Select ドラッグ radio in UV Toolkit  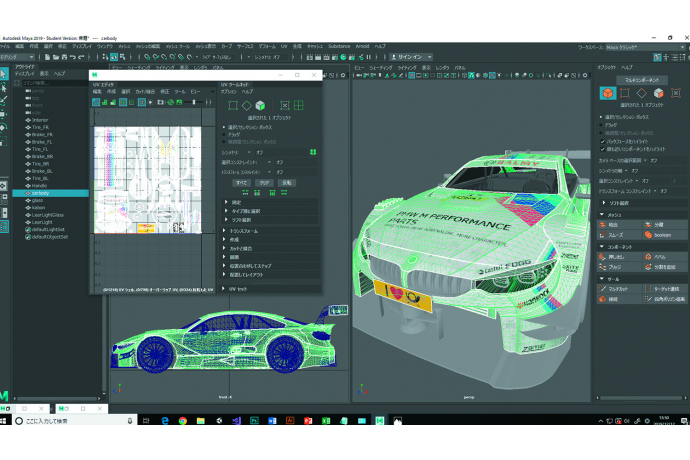[x=224, y=135]
